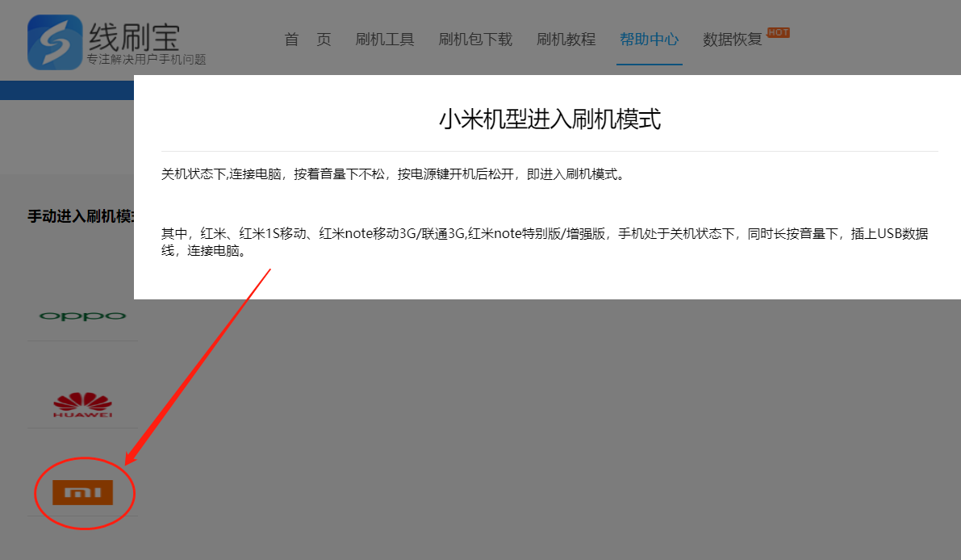The image size is (961, 560).
Task: Click the dialog title 小米机型进入刷机模式
Action: tap(549, 119)
